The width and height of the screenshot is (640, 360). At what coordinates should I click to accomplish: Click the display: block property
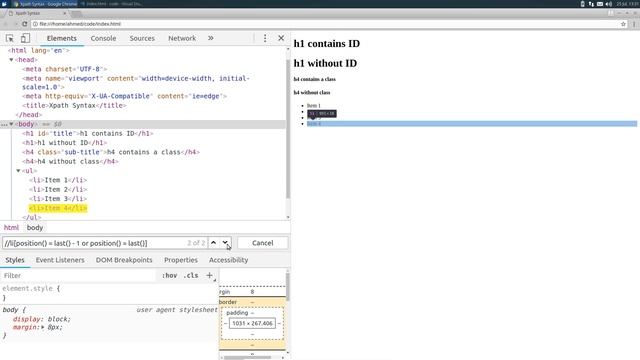point(42,319)
